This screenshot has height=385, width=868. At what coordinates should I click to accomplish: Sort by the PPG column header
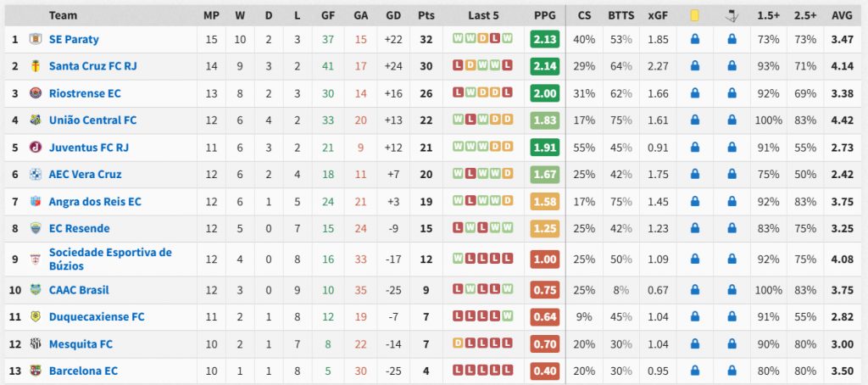click(545, 15)
